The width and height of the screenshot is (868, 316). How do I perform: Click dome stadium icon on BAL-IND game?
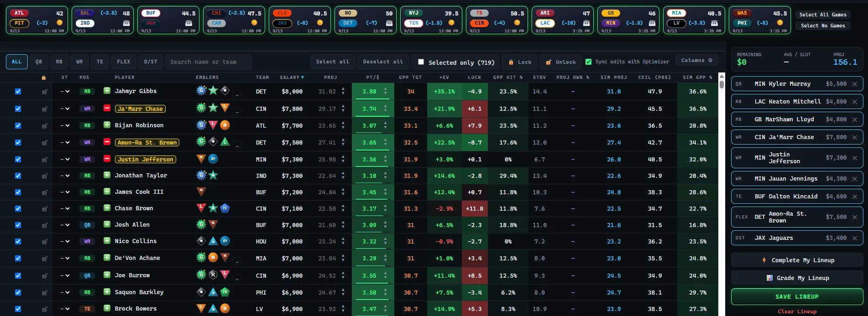coord(126,23)
